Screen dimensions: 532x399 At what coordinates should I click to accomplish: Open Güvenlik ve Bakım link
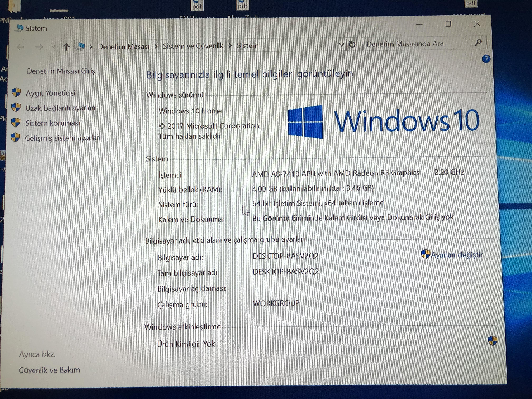pyautogui.click(x=49, y=370)
